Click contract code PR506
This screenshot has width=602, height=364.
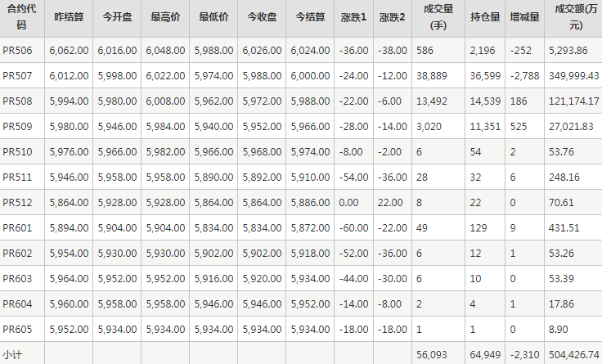(17, 50)
